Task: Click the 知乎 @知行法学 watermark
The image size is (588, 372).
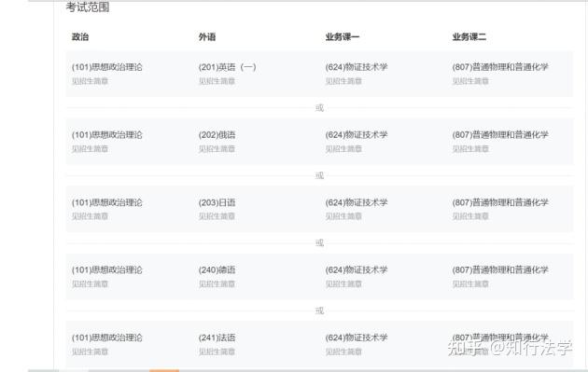Action: coord(510,349)
